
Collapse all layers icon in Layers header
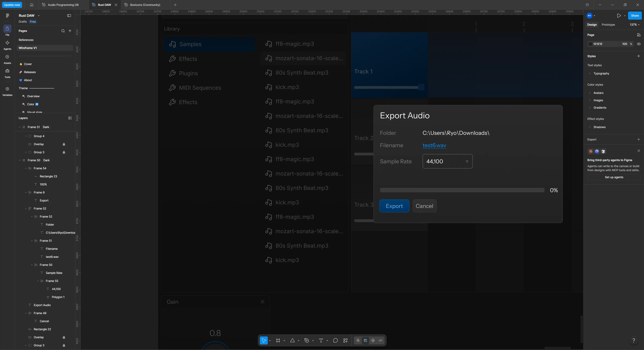coord(70,118)
